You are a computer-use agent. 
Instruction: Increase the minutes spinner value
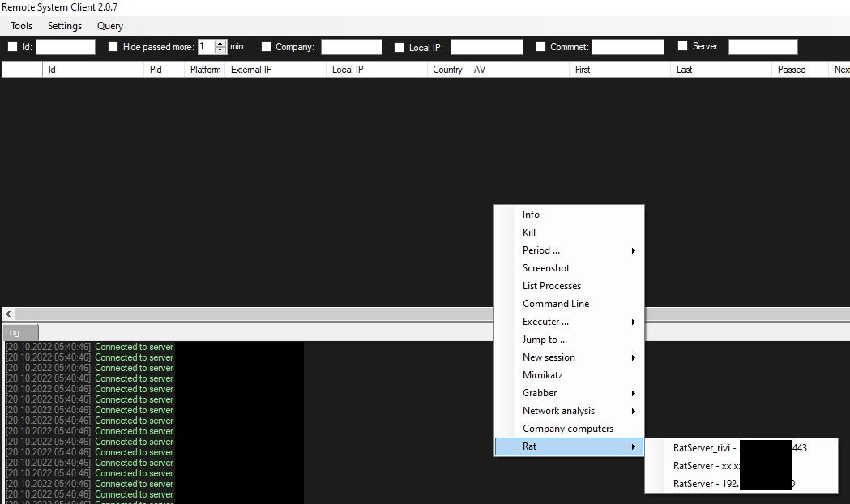(220, 44)
